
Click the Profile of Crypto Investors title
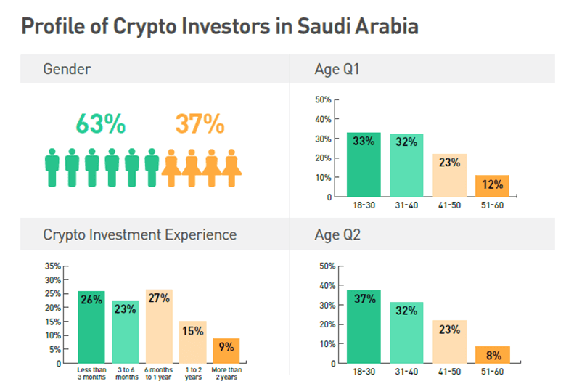(x=220, y=26)
